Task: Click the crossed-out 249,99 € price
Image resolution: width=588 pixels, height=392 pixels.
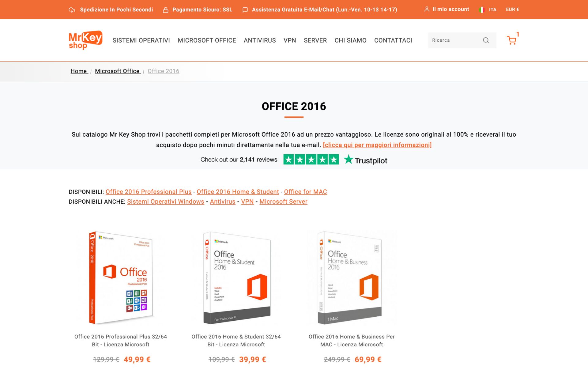Action: pyautogui.click(x=337, y=360)
